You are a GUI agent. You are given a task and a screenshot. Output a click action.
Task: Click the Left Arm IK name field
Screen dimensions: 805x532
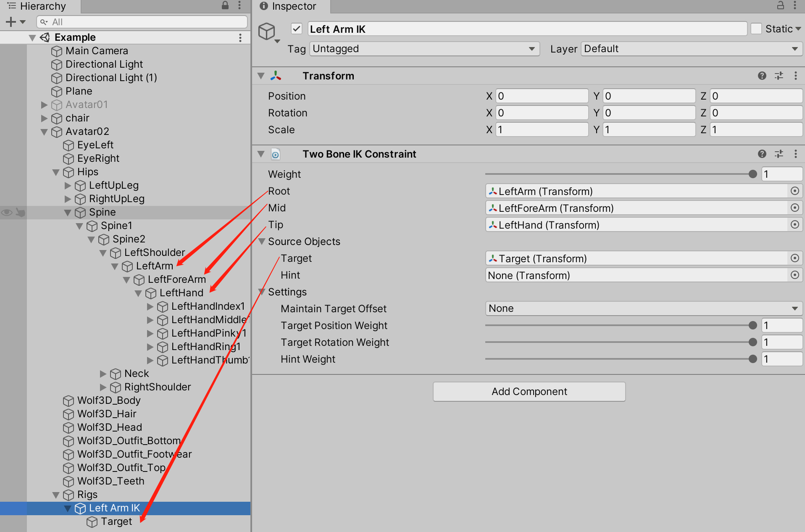(527, 29)
